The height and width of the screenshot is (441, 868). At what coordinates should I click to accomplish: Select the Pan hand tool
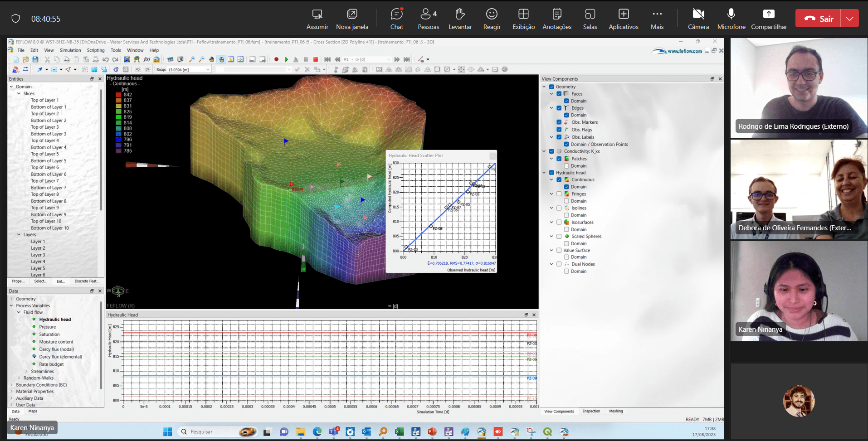pyautogui.click(x=211, y=59)
